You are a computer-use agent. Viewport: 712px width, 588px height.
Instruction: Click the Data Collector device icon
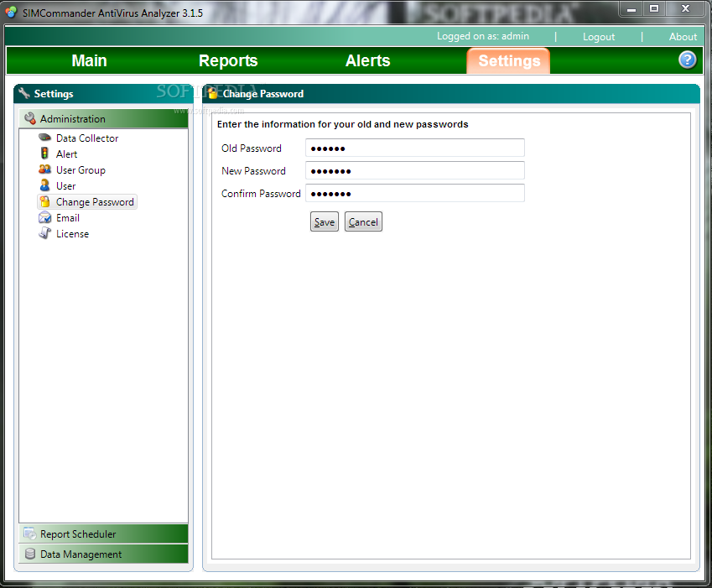pos(44,138)
